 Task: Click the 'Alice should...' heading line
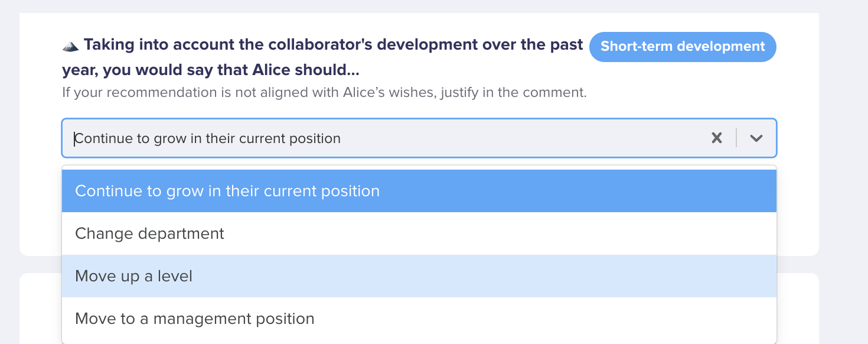click(211, 70)
